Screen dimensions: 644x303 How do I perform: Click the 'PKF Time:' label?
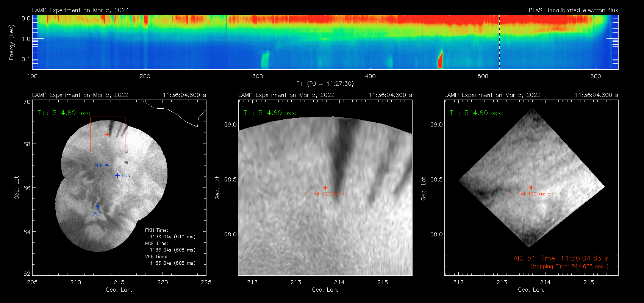point(156,244)
